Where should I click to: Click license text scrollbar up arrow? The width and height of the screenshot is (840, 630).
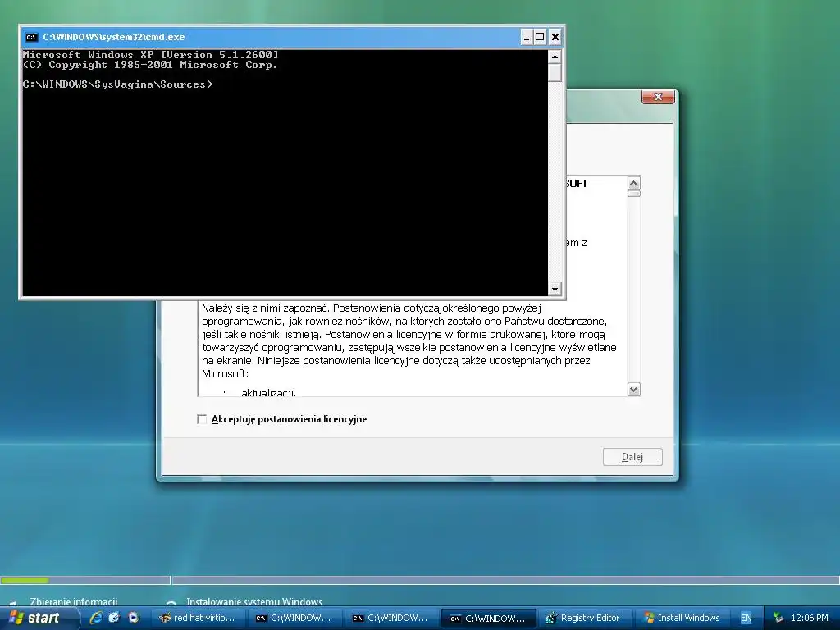pyautogui.click(x=634, y=183)
